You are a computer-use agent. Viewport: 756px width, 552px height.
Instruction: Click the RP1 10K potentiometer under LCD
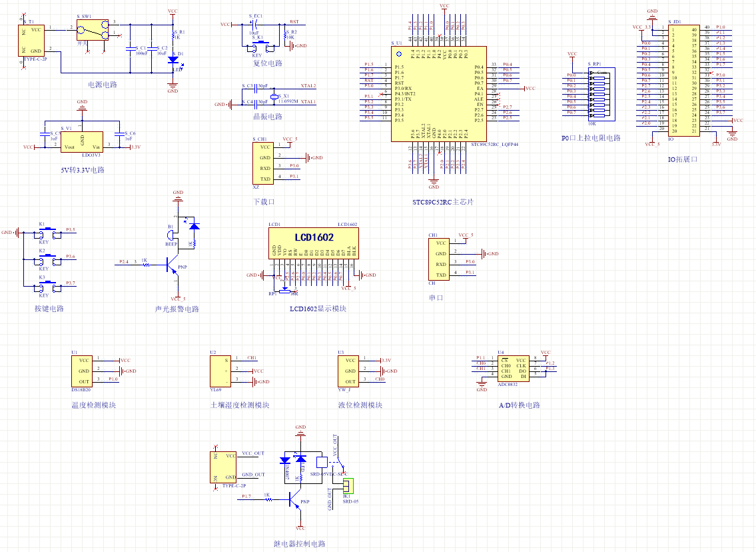tap(285, 290)
